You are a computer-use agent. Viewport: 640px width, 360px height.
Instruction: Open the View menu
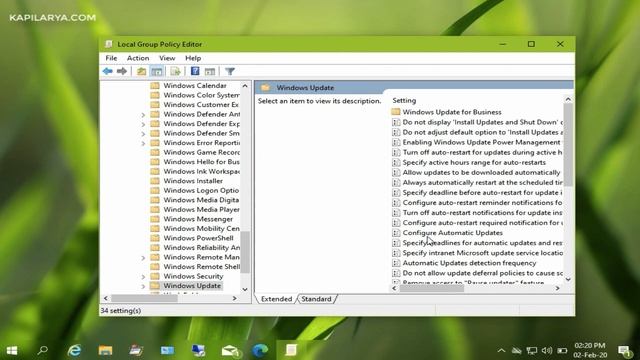coord(167,58)
